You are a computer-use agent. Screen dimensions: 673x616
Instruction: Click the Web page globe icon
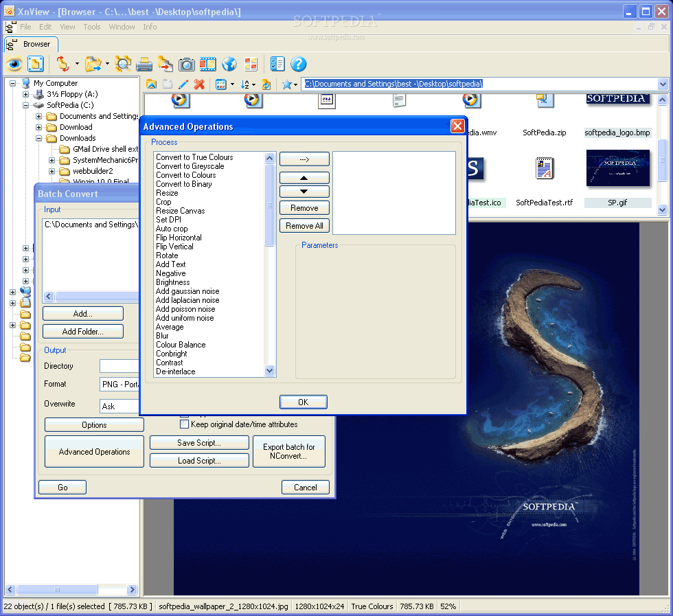[x=229, y=65]
